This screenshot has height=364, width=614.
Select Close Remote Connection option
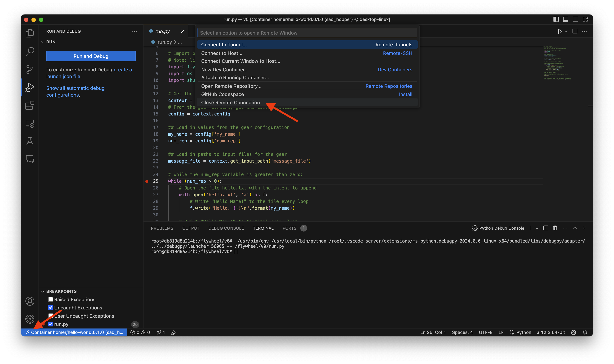click(307, 103)
